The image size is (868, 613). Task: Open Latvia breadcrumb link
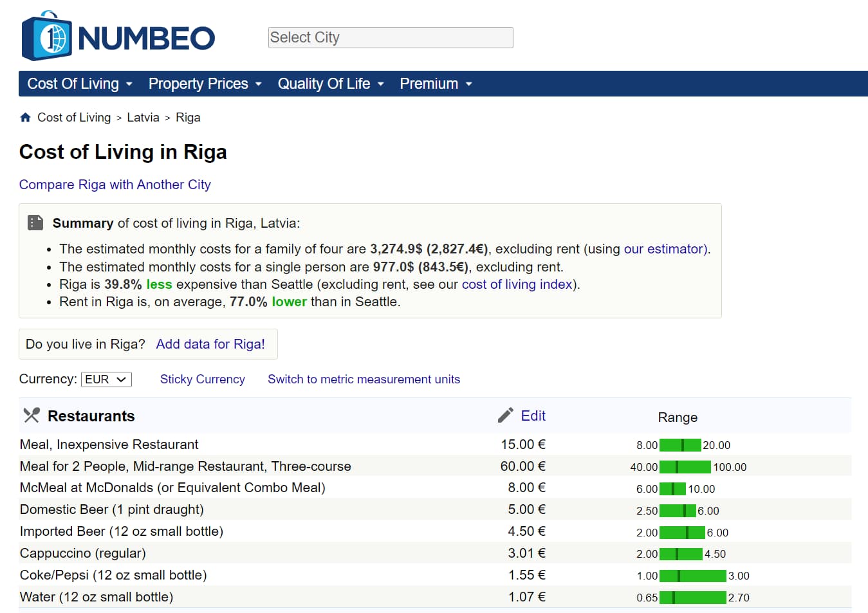(x=143, y=117)
